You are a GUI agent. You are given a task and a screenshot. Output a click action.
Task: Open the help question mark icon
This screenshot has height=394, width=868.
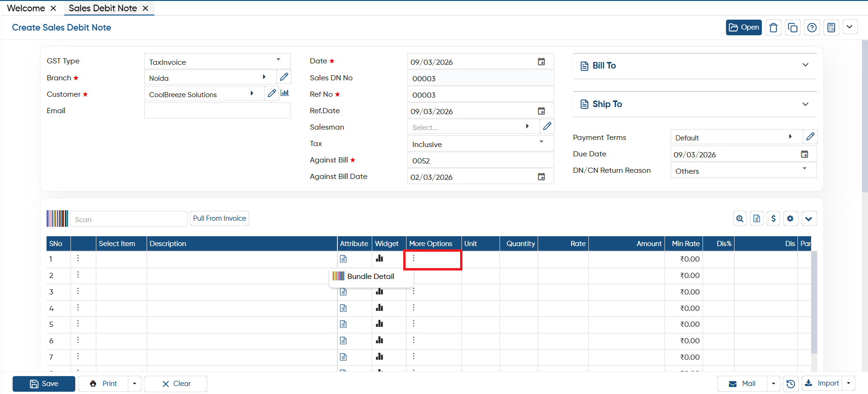coord(812,28)
